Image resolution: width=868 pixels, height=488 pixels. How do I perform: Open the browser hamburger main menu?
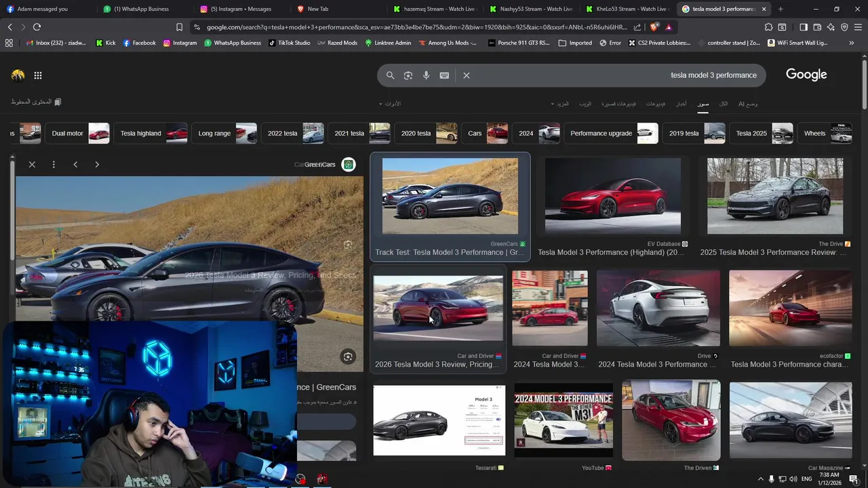pyautogui.click(x=858, y=27)
